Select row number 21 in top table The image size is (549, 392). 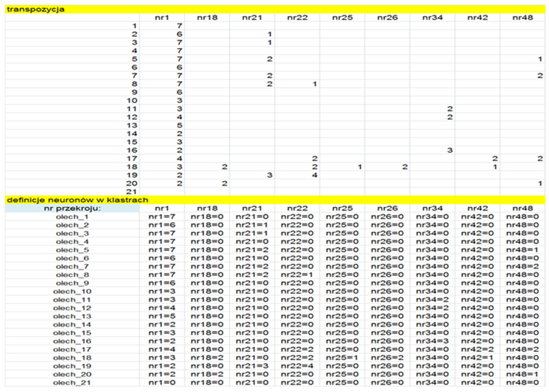point(132,192)
